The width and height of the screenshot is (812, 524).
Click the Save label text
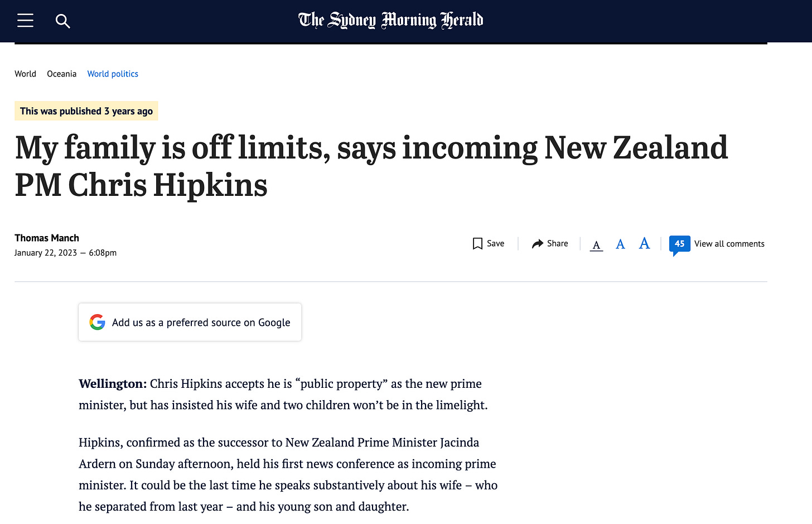[x=495, y=243]
